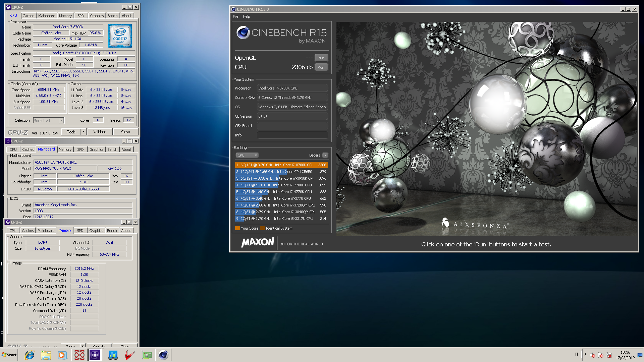Open Windows Explorer folder icon in taskbar
Screen dimensions: 644x362
[46, 355]
